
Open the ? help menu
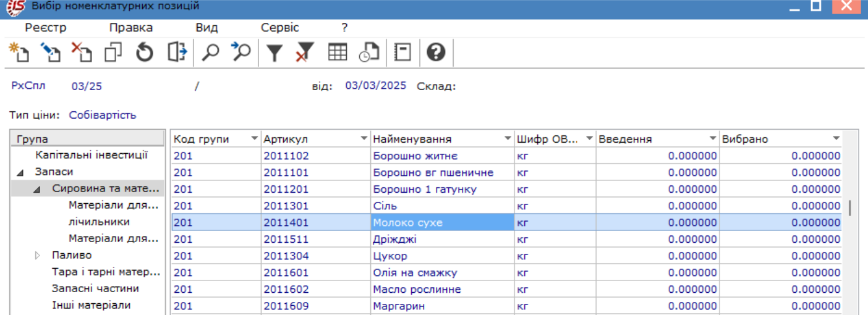point(345,28)
